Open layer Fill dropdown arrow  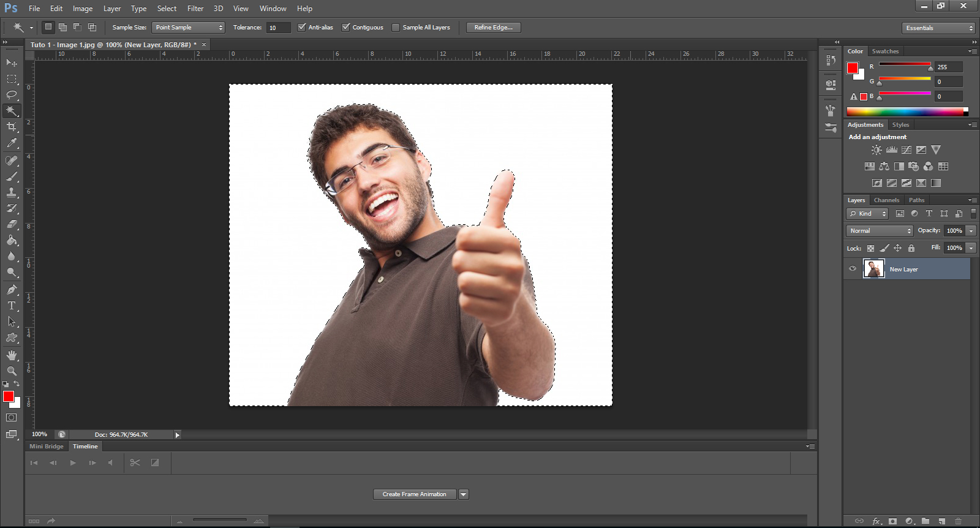tap(971, 248)
